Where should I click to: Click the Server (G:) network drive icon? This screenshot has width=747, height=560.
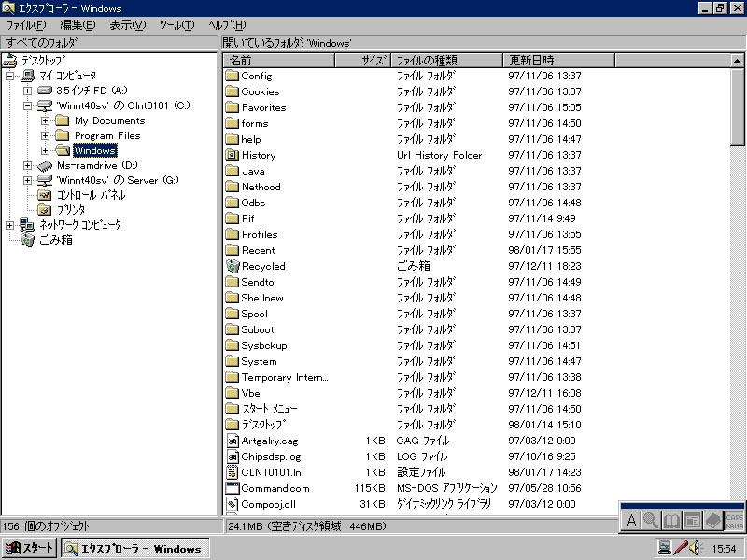pos(44,180)
